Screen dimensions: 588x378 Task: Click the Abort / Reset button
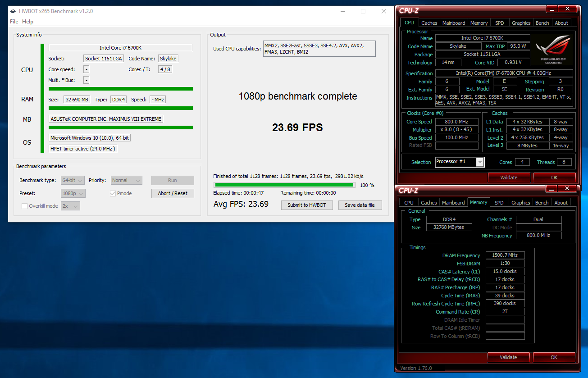(x=173, y=193)
